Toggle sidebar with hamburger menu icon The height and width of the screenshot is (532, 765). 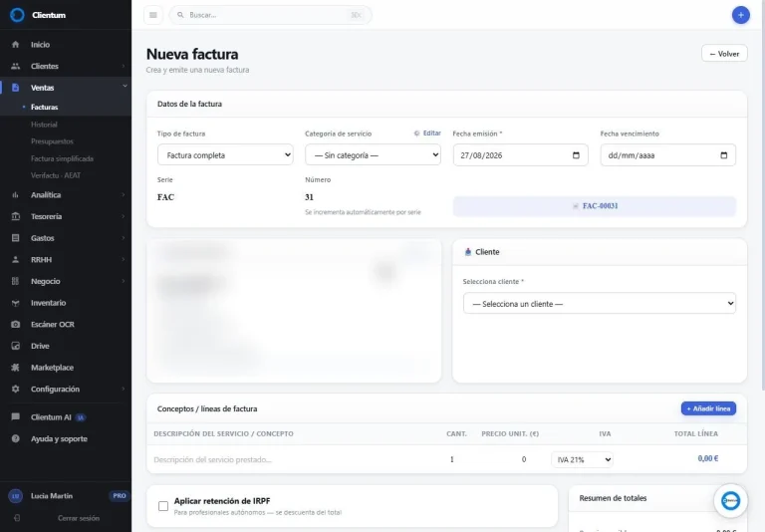[153, 15]
